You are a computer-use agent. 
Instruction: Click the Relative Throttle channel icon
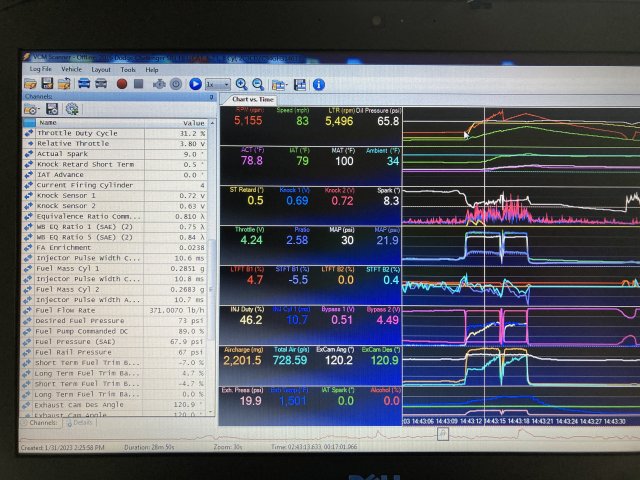(29, 144)
